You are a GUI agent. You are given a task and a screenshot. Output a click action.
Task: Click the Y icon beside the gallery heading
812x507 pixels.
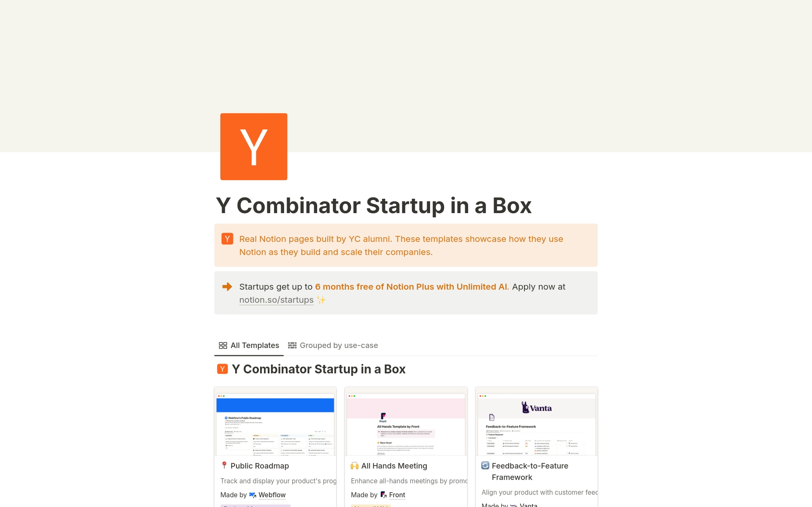click(x=222, y=369)
